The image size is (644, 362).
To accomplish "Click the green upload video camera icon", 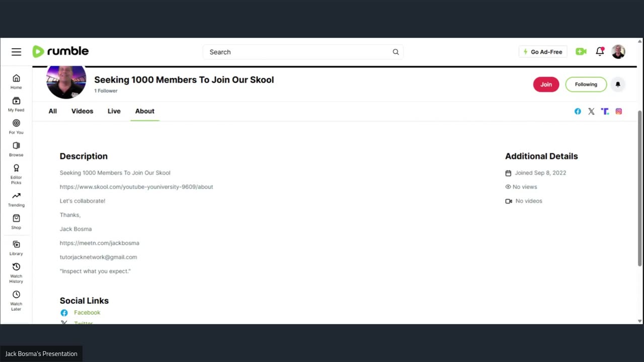I will tap(581, 51).
